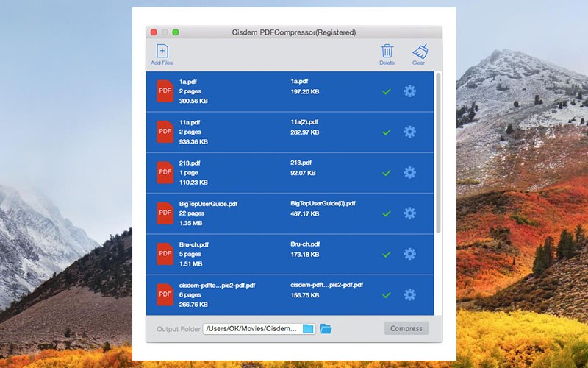Image resolution: width=588 pixels, height=368 pixels.
Task: Click the Output Folder label
Action: pyautogui.click(x=179, y=329)
